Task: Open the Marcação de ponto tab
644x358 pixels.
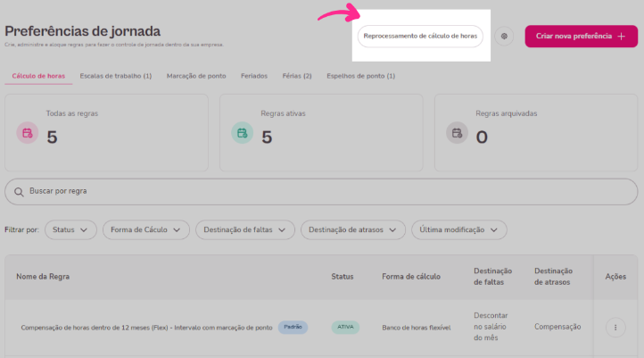Action: [196, 76]
